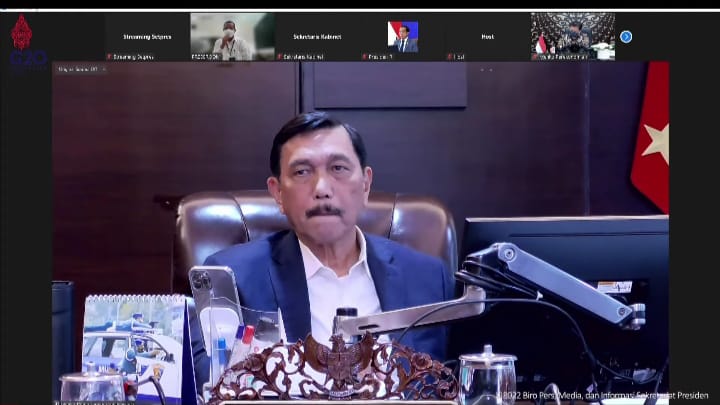Select the Sekretaris Kabinet participant tile

(x=317, y=37)
